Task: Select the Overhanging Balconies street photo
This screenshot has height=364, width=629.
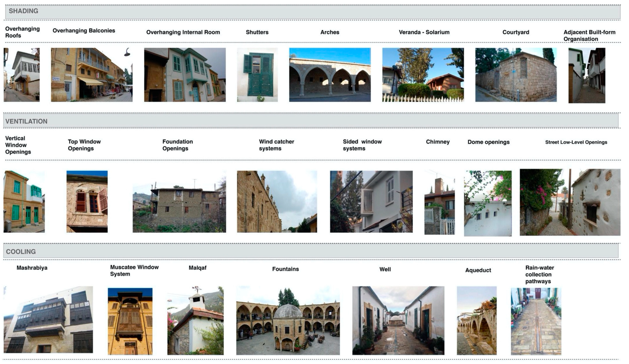Action: (x=92, y=75)
